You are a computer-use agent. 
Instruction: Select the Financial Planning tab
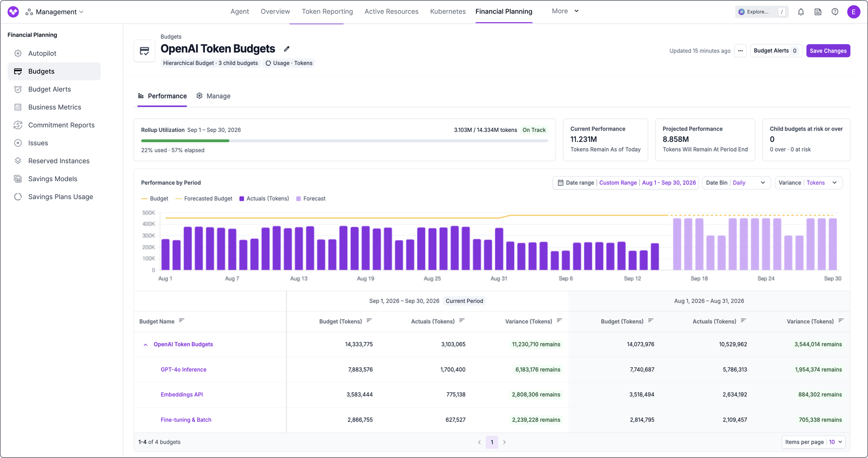pyautogui.click(x=504, y=11)
